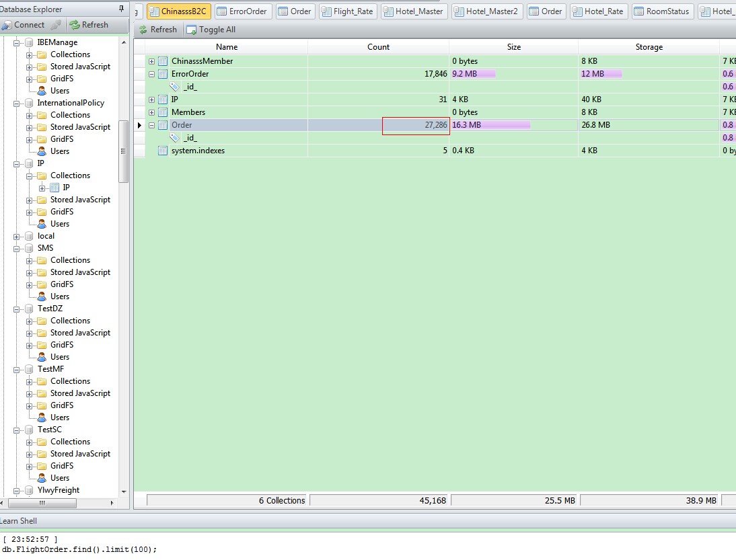Click the 45,168 total count cell

pos(378,501)
